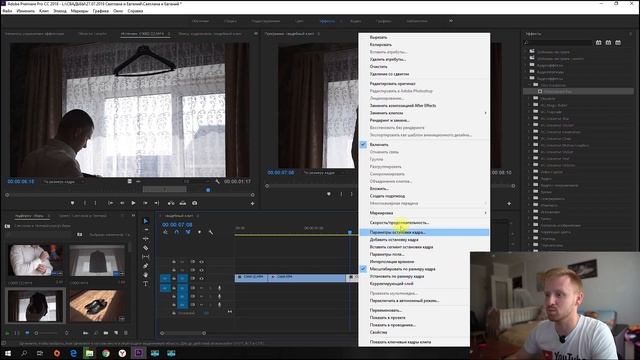Screen dimensions: 640x360
Task: Select the Pen tool
Action: click(146, 266)
